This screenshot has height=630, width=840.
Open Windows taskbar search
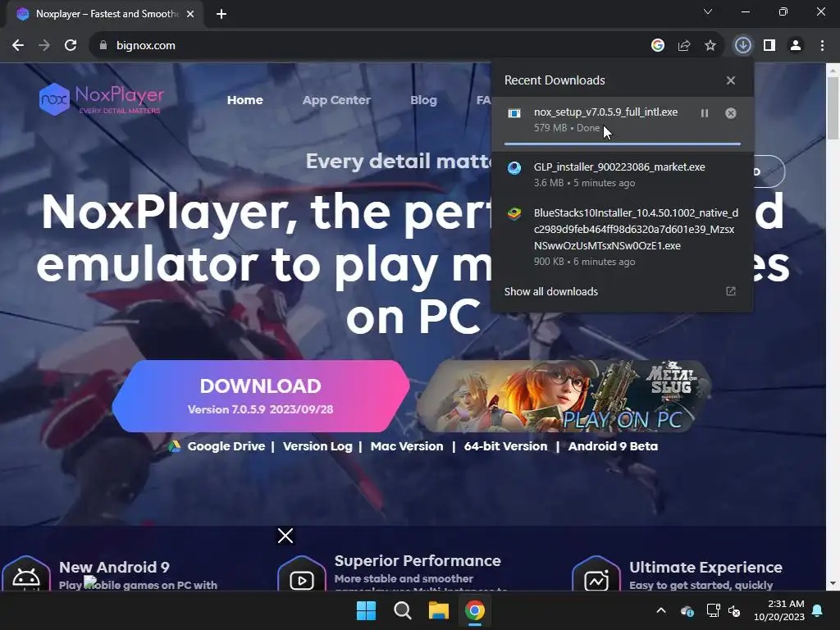pos(402,610)
